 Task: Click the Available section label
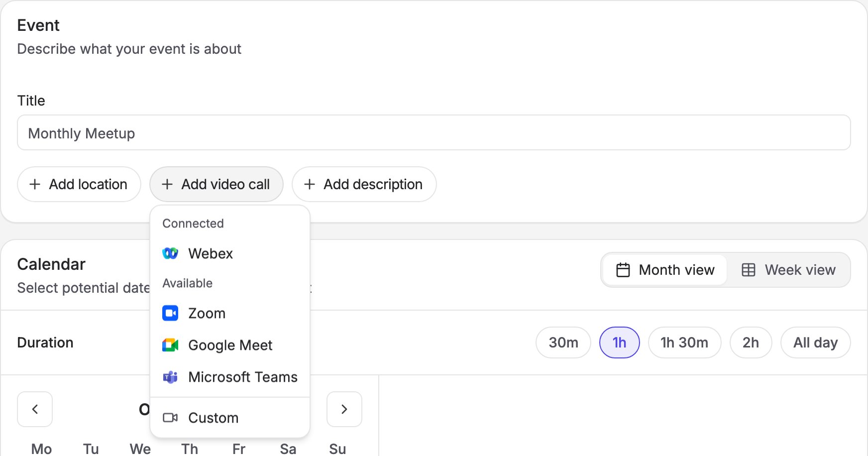coord(188,283)
